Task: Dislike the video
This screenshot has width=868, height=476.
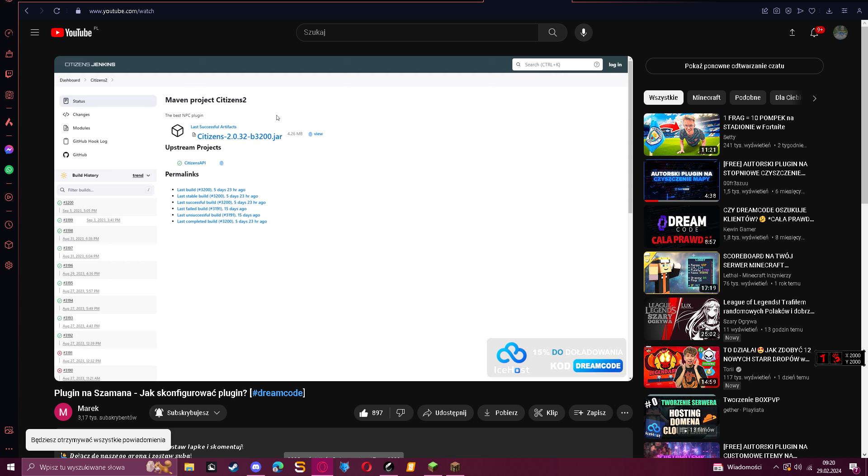Action: click(401, 413)
